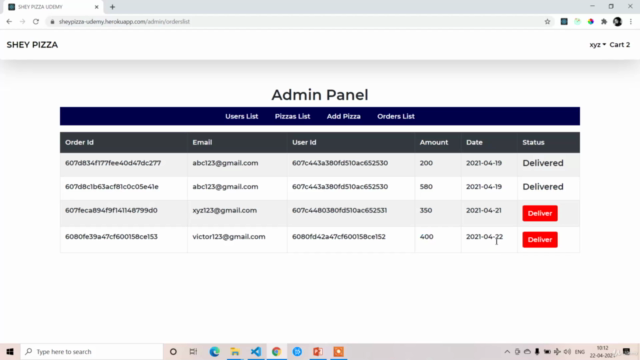Close the SHEY PIZZA UDEMY tab
The height and width of the screenshot is (360, 640).
(x=97, y=7)
